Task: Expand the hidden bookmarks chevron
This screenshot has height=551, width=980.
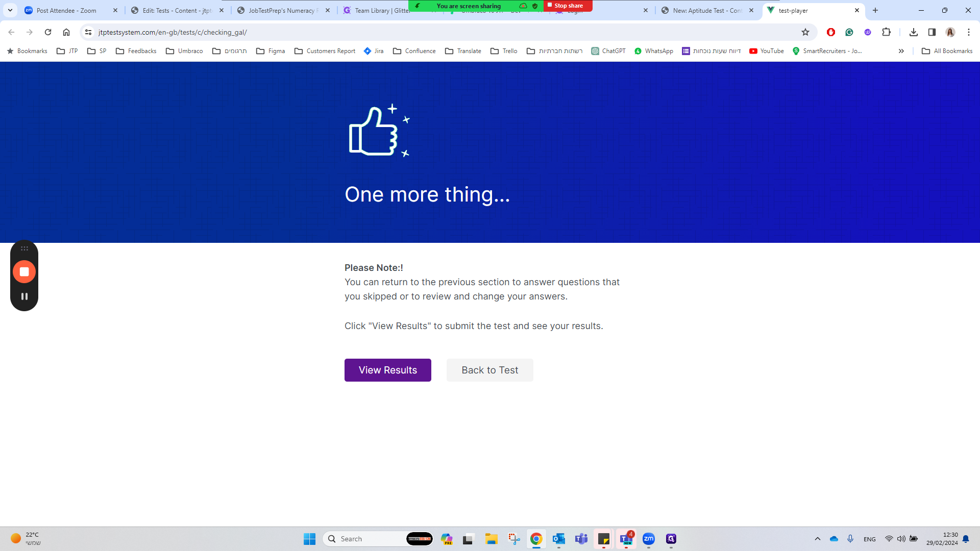Action: (901, 51)
